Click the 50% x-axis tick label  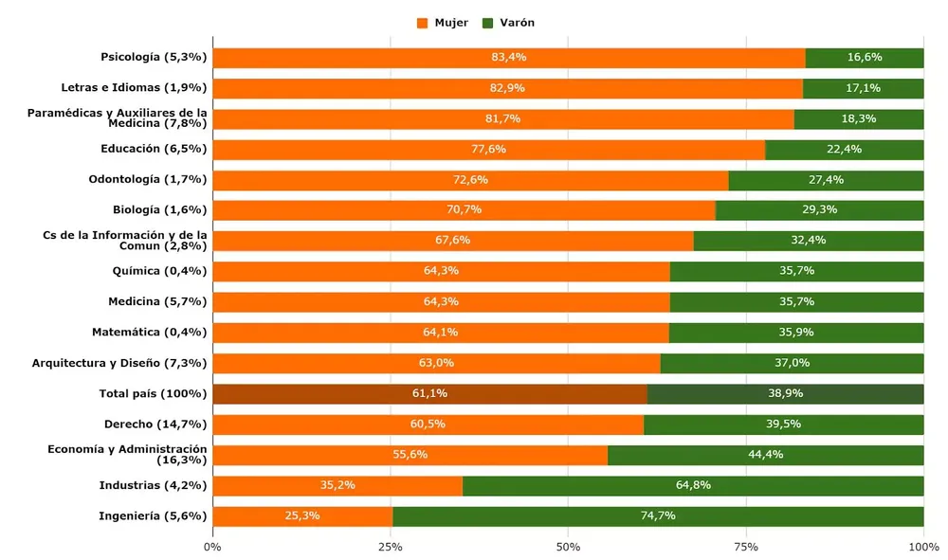568,547
